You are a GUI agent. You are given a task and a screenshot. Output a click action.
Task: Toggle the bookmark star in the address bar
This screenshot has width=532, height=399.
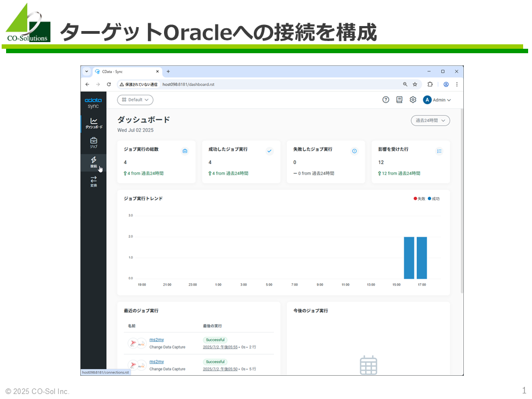(x=415, y=84)
